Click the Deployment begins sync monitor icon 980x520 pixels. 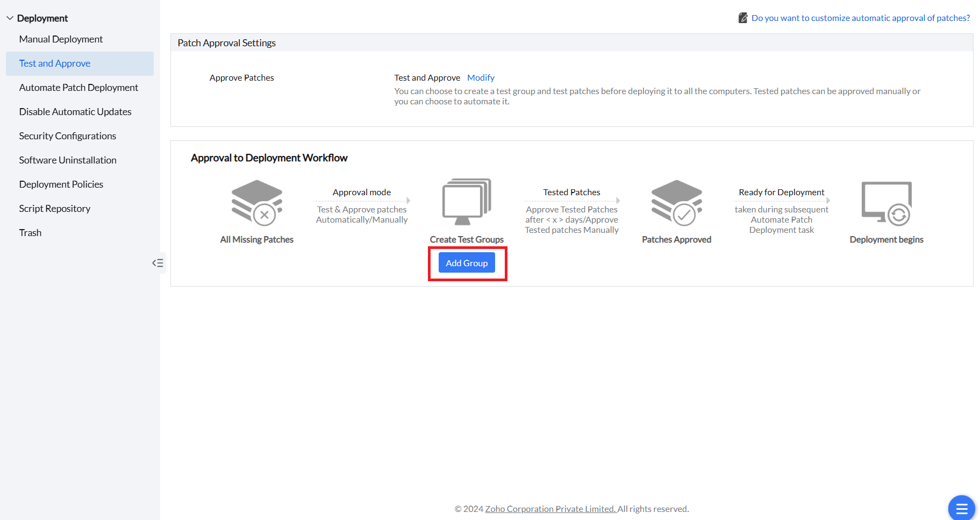pyautogui.click(x=886, y=203)
